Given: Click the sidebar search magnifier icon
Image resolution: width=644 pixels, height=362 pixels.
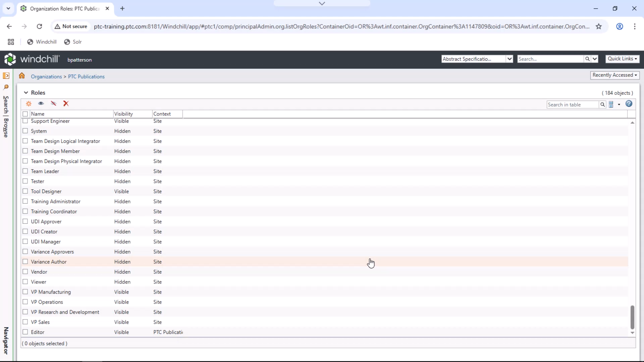Looking at the screenshot, I should coord(6,87).
